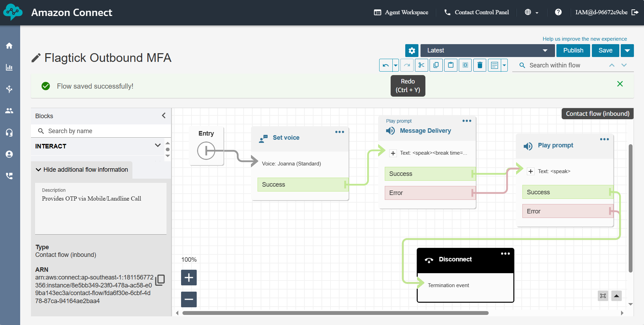644x325 pixels.
Task: Click the scissors cut icon
Action: [421, 65]
